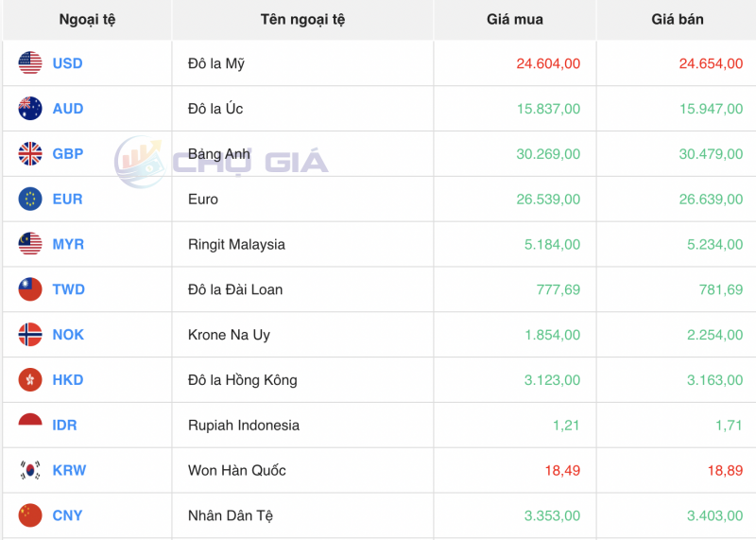Click IDR sell price 1,71
This screenshot has height=540, width=756.
(729, 425)
